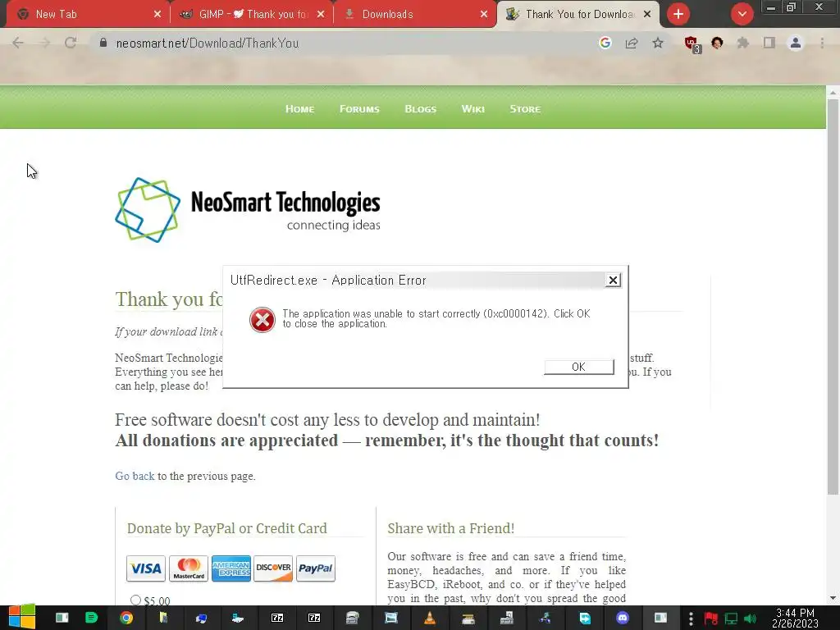Open the taskbar clock showing 3:44 PM
Screen dimensions: 840x630
pyautogui.click(x=795, y=618)
